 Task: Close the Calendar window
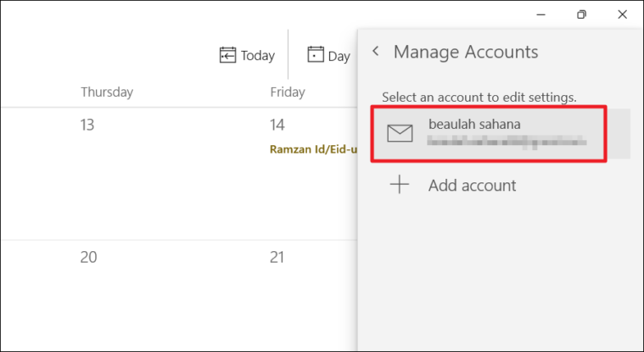[x=622, y=14]
